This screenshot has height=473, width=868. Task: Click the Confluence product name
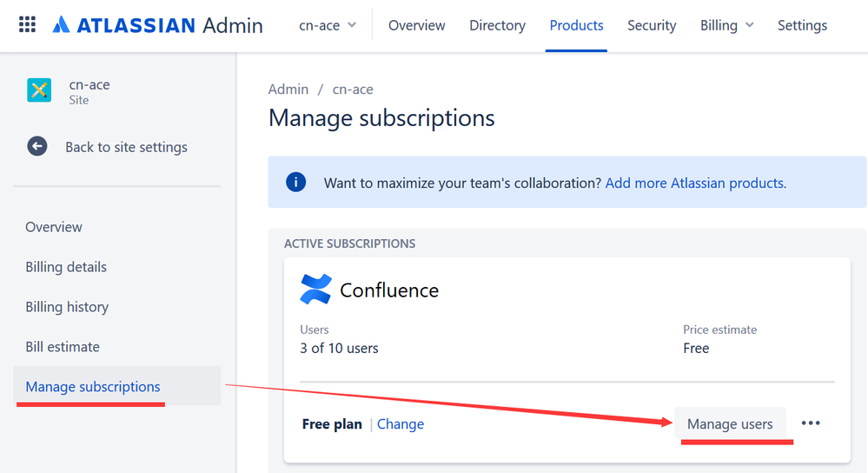pyautogui.click(x=389, y=290)
